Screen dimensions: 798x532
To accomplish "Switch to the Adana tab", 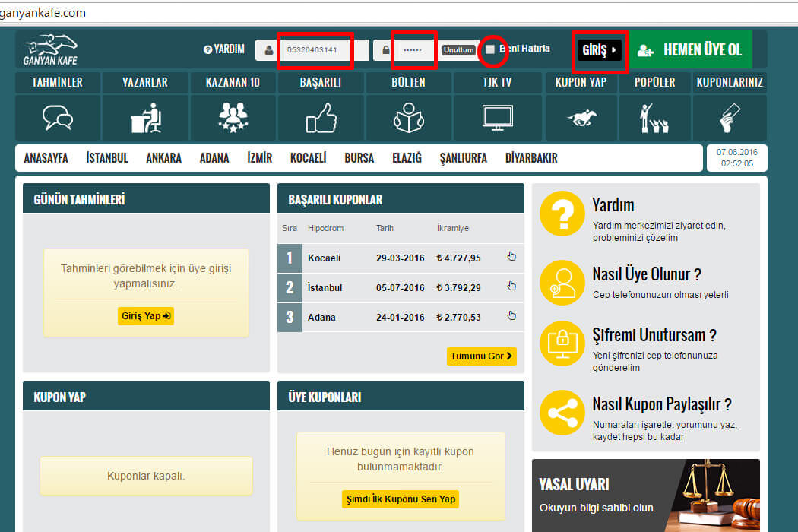I will coord(214,158).
